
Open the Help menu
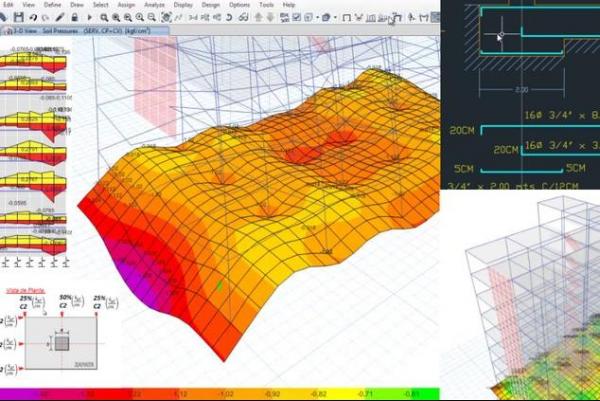[289, 5]
